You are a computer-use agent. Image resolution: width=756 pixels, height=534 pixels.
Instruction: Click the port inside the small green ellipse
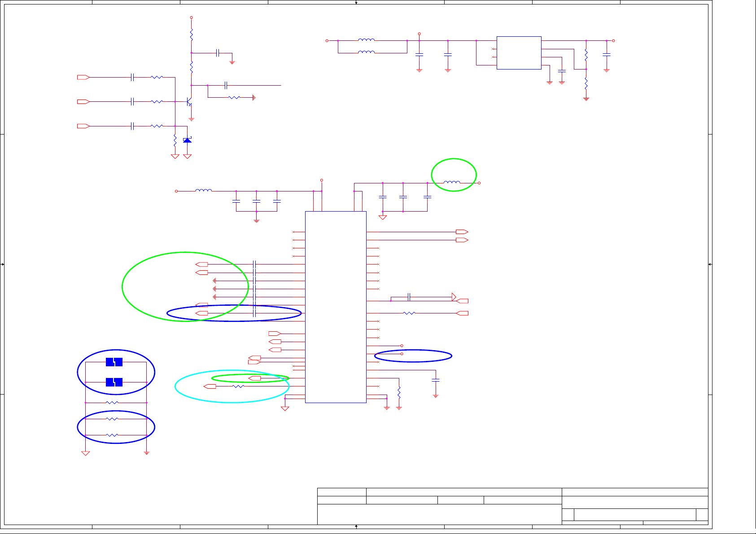(255, 378)
